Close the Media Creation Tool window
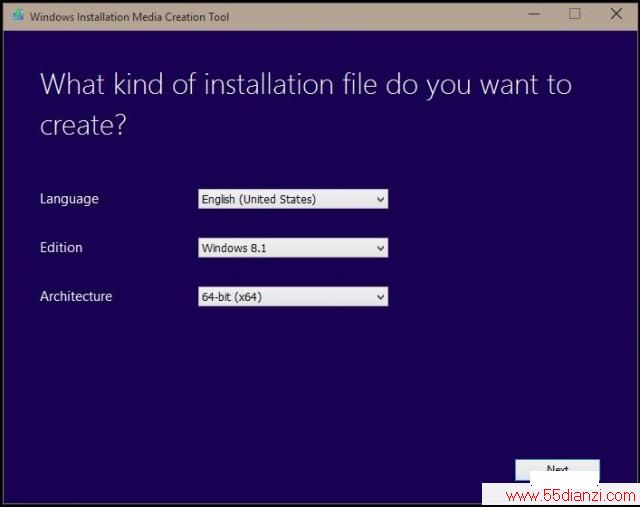 click(x=616, y=14)
